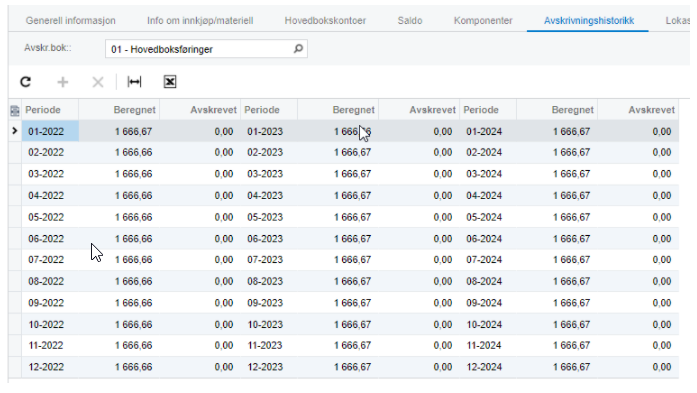
Task: Switch to the Generell informasjon tab
Action: pyautogui.click(x=70, y=20)
